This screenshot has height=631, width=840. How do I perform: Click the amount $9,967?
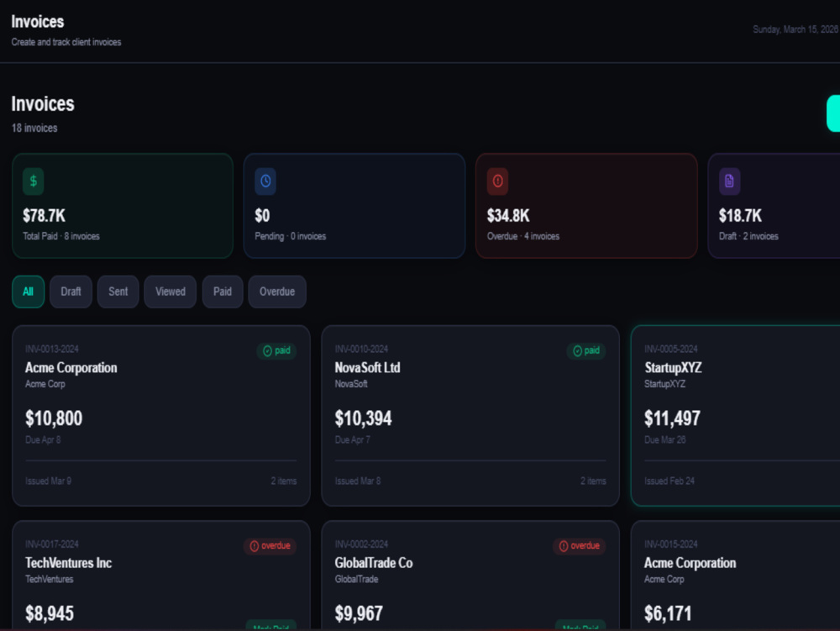[x=359, y=614]
